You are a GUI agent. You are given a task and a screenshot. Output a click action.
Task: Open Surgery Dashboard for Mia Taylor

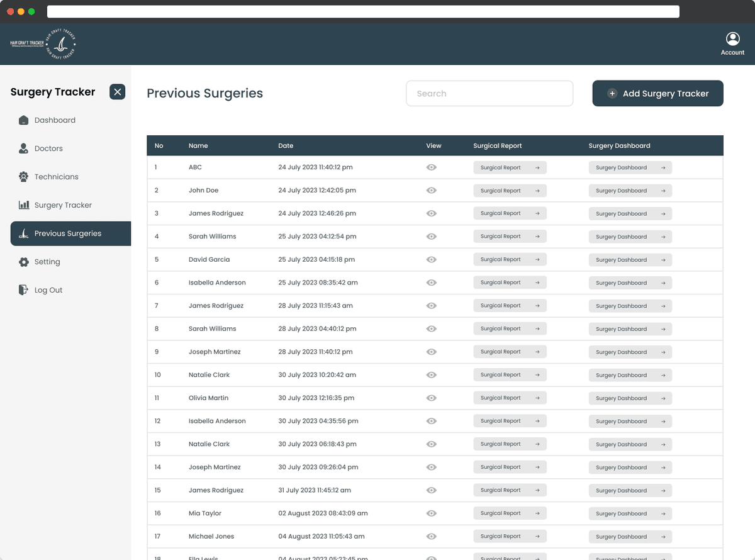point(630,514)
